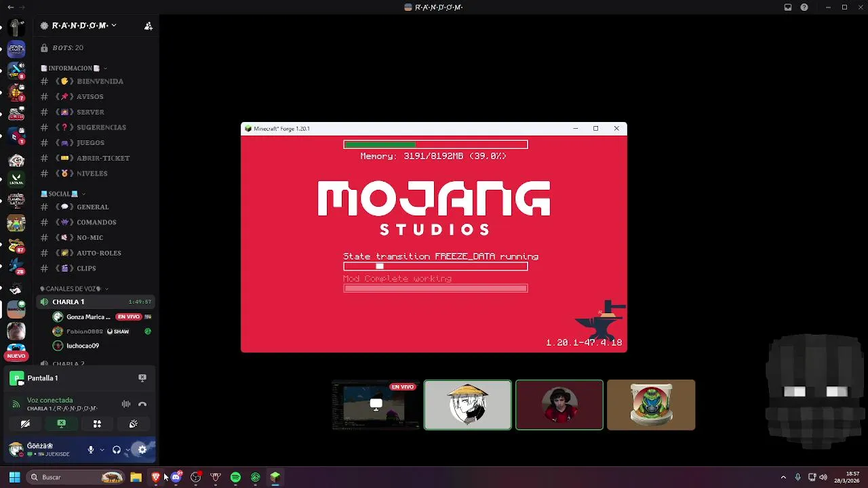Screen dimensions: 868x488
Task: Deafen with the headphones button
Action: tap(117, 449)
